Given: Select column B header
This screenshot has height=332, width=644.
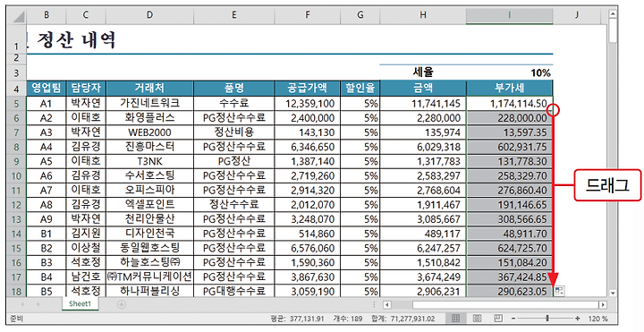Looking at the screenshot, I should pos(47,15).
